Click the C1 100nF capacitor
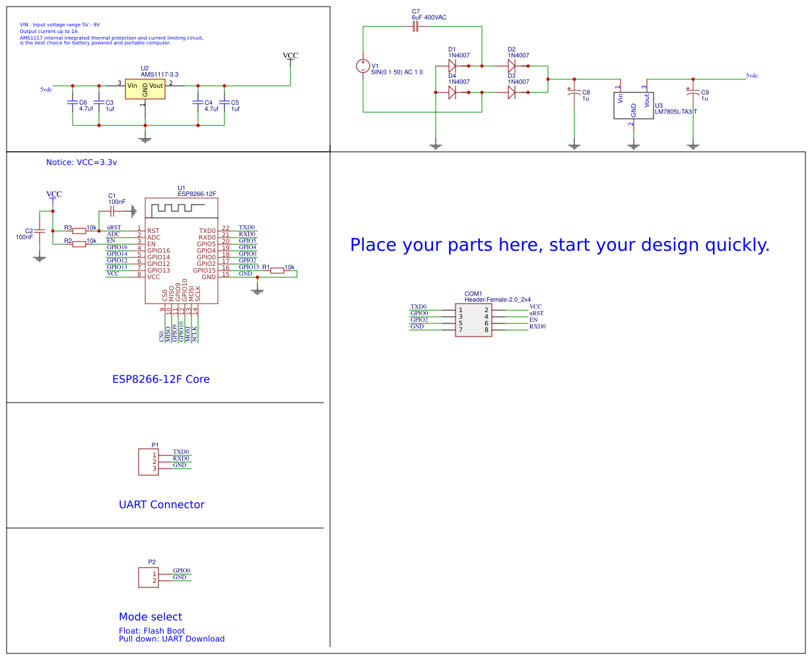Image resolution: width=812 pixels, height=660 pixels. coord(112,211)
